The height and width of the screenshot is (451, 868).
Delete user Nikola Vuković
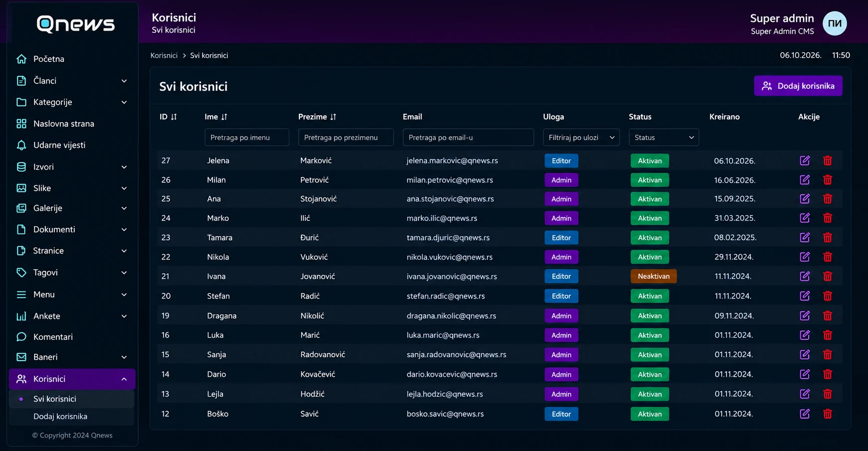pyautogui.click(x=828, y=257)
